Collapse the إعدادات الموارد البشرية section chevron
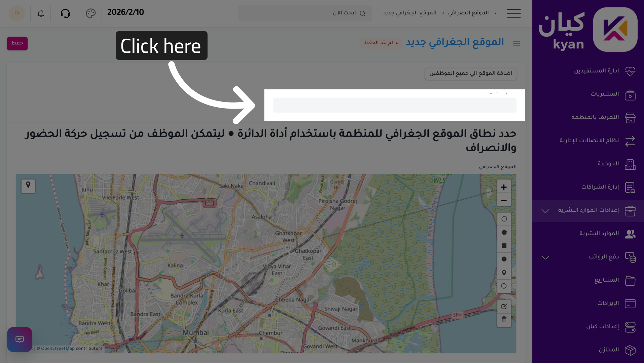644x363 pixels. 545,211
